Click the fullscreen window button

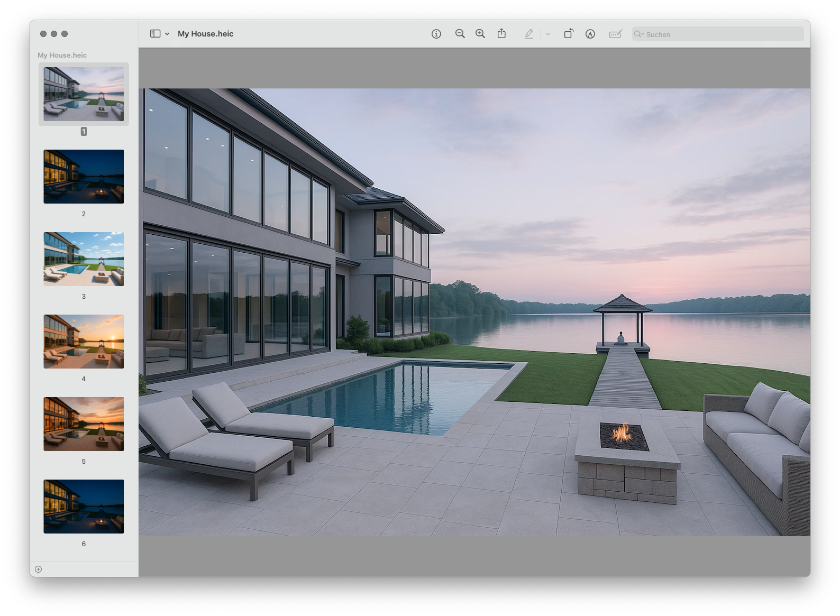(x=65, y=34)
